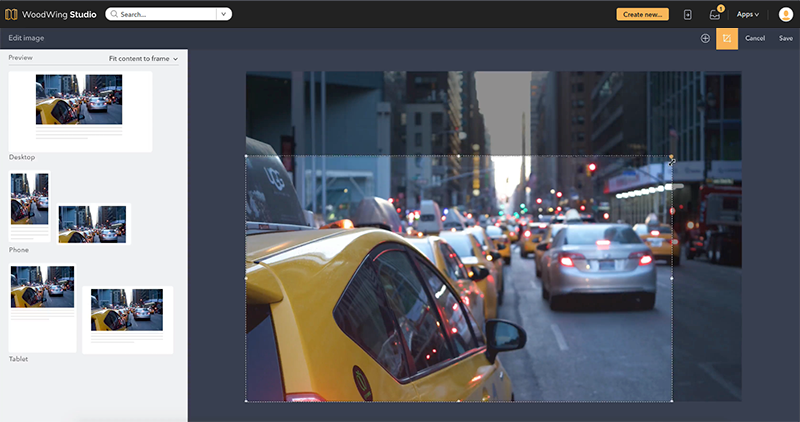Click the Create new... button
This screenshot has width=800, height=422.
click(x=642, y=14)
